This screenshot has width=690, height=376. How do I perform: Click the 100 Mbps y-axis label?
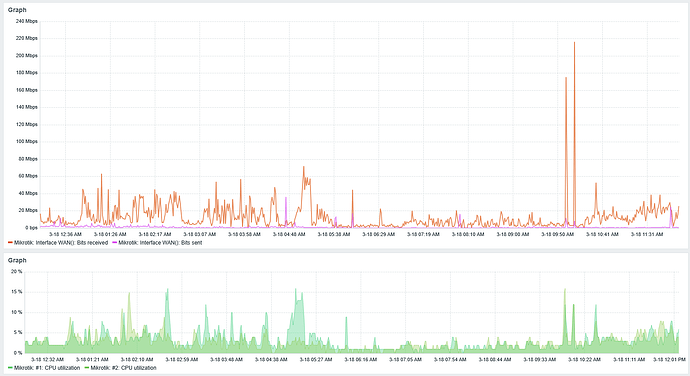click(27, 141)
